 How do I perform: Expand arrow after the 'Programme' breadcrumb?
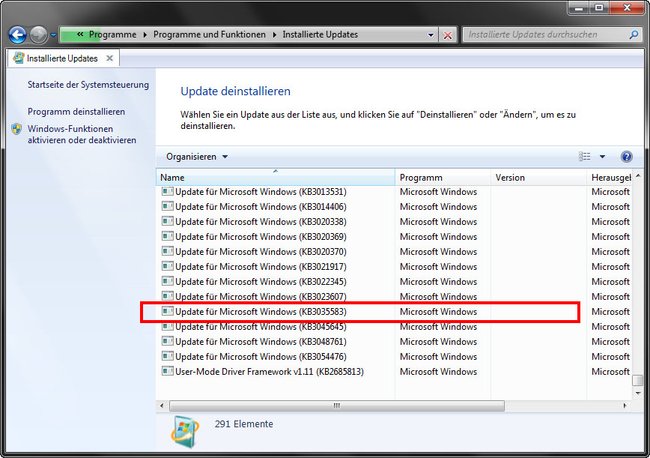(145, 35)
